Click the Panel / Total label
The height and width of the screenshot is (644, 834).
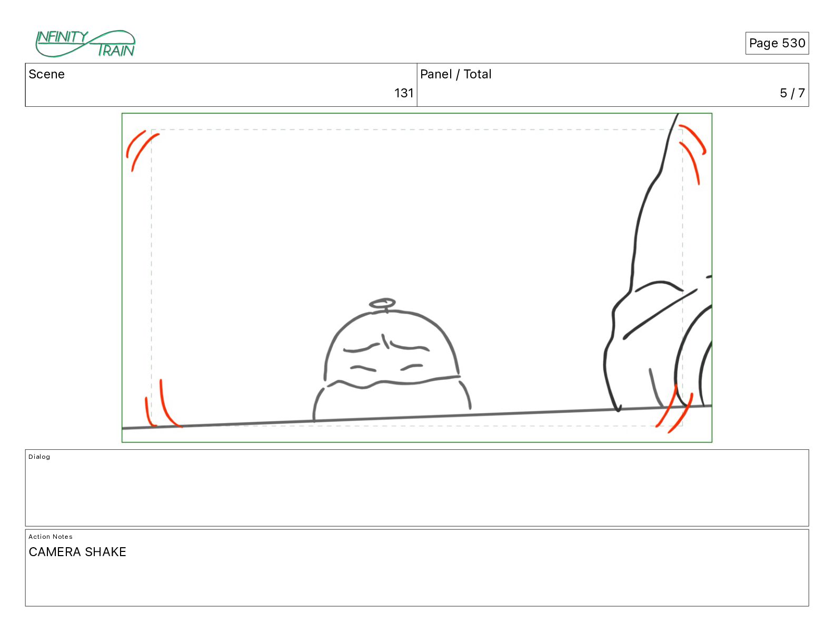coord(455,74)
